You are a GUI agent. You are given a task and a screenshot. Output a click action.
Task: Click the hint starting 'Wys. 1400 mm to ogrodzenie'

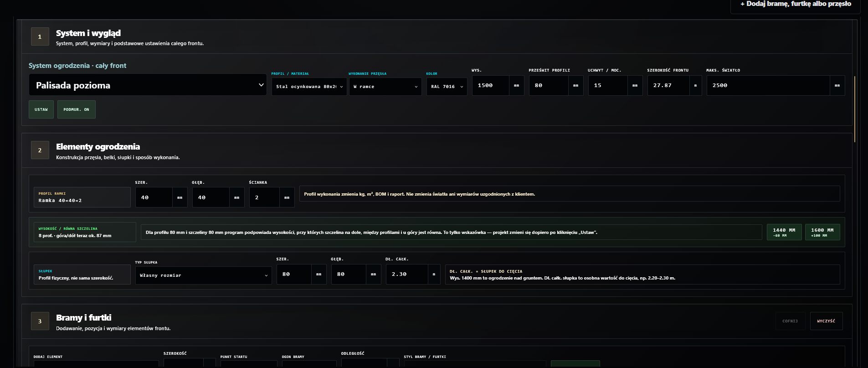point(562,278)
